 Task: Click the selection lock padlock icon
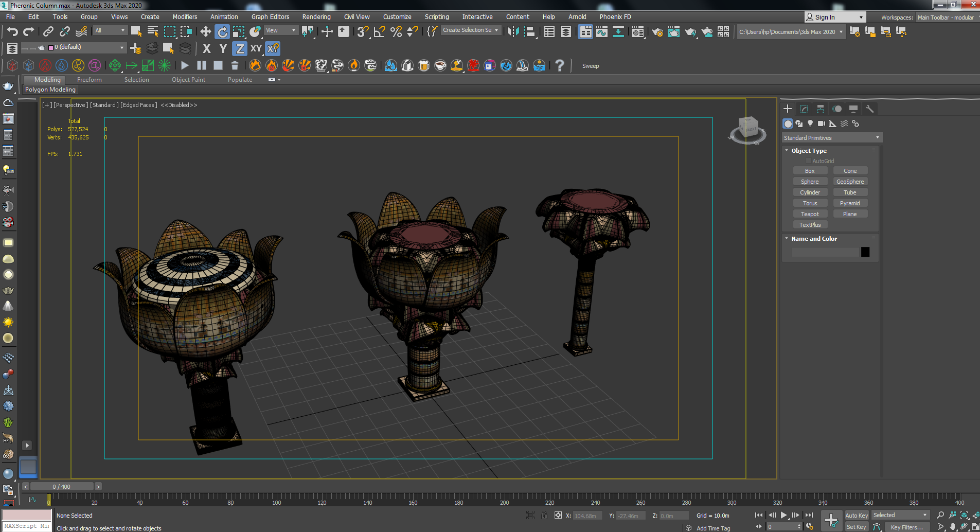point(544,515)
